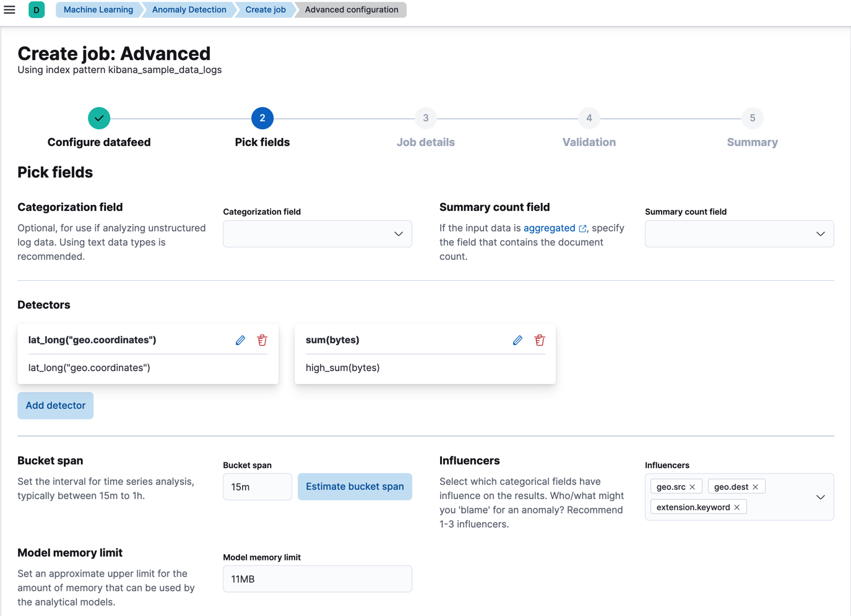Image resolution: width=851 pixels, height=616 pixels.
Task: Click the completed checkmark on Configure datafeed step
Action: 99,118
